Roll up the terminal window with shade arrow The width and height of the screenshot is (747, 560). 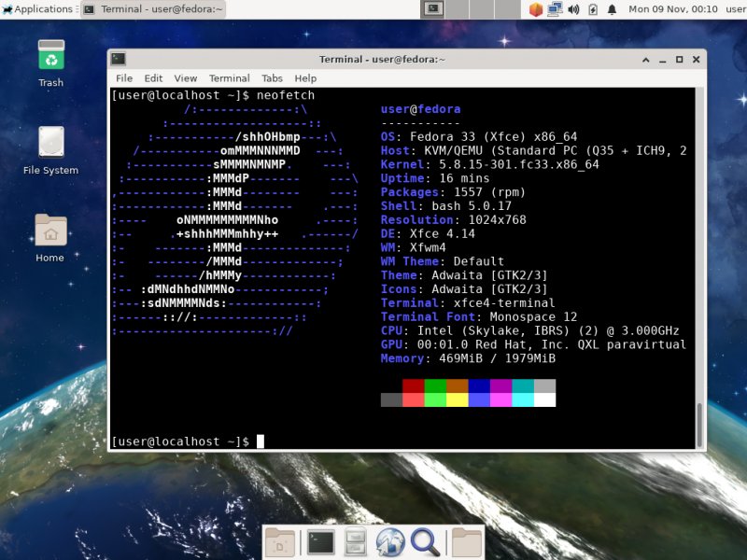pos(646,60)
